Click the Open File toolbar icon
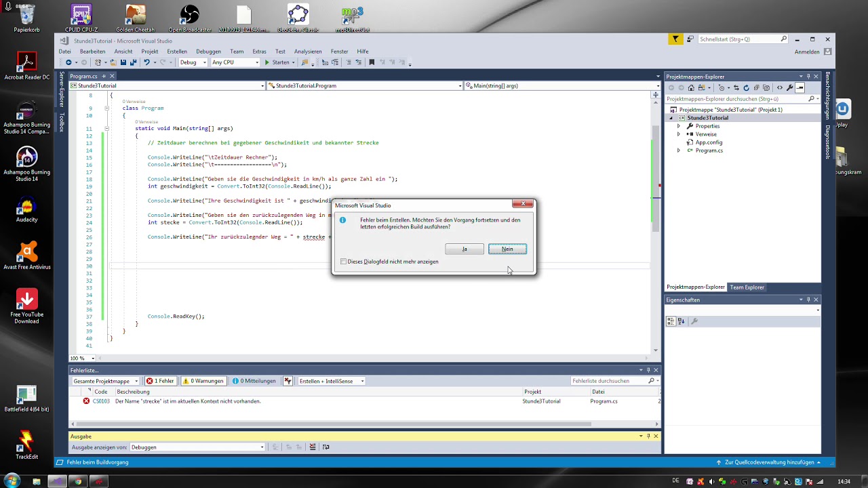This screenshot has width=868, height=488. (113, 62)
